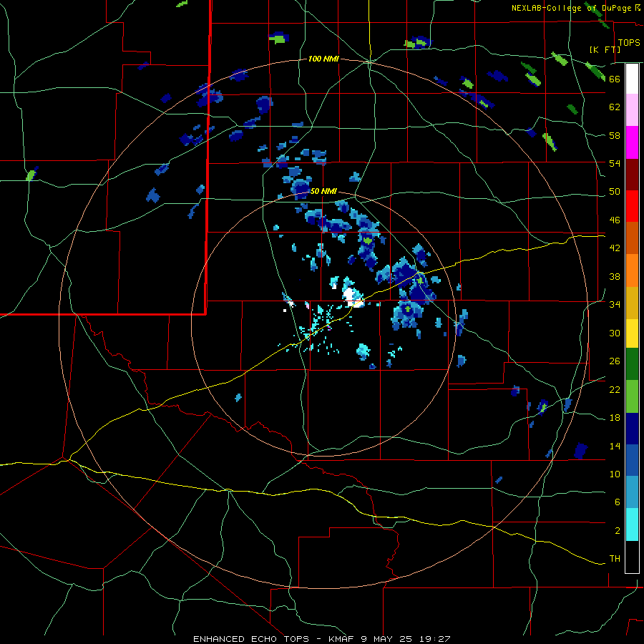
Task: Click the 'KMAF' station ID in the caption
Action: coord(341,639)
